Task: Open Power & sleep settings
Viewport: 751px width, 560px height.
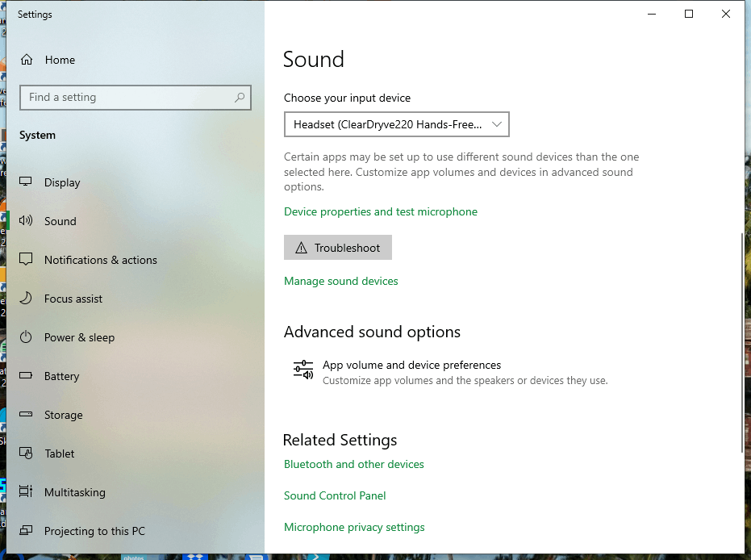Action: pos(136,338)
